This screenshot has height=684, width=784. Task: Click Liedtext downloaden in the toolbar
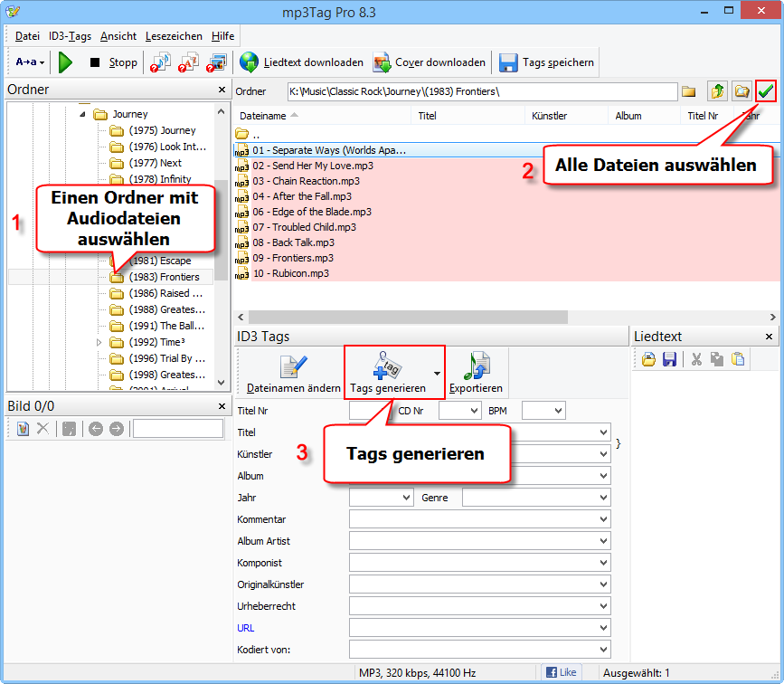coord(302,62)
